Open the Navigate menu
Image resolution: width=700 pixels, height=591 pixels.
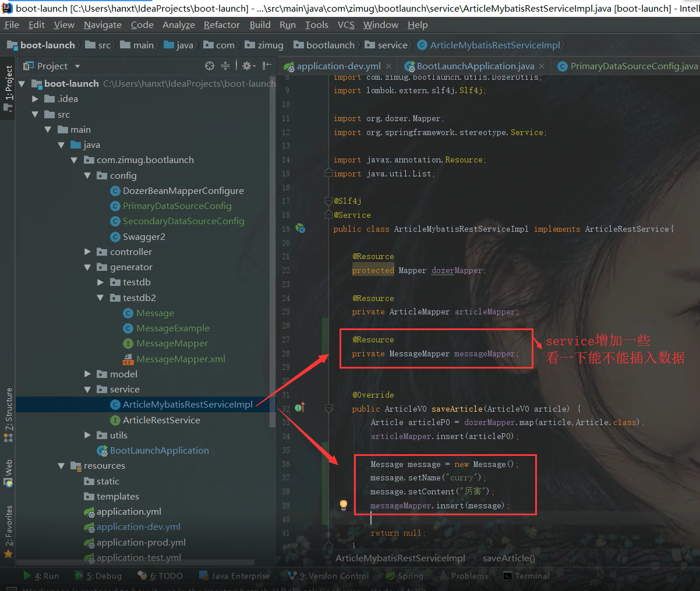(x=102, y=25)
